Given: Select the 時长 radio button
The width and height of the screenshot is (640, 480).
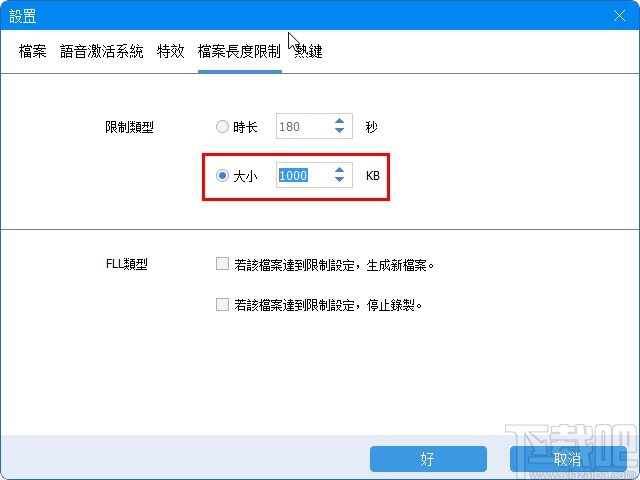Looking at the screenshot, I should pos(222,127).
